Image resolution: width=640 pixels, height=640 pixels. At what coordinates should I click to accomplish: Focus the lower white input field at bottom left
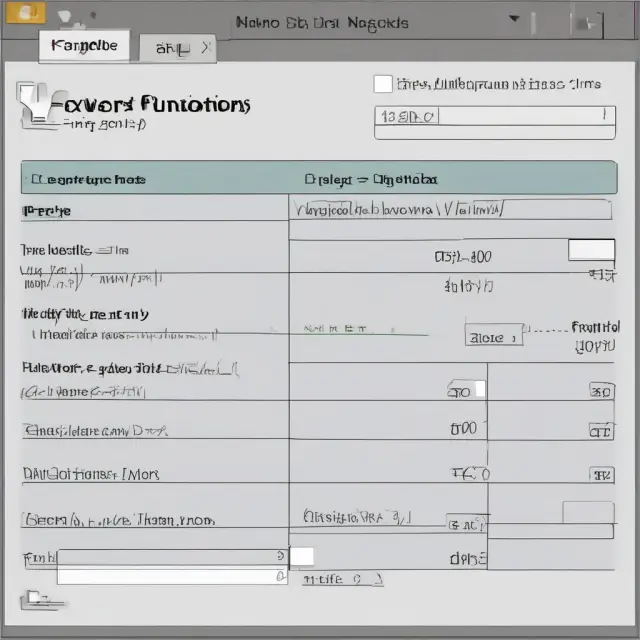(172, 576)
